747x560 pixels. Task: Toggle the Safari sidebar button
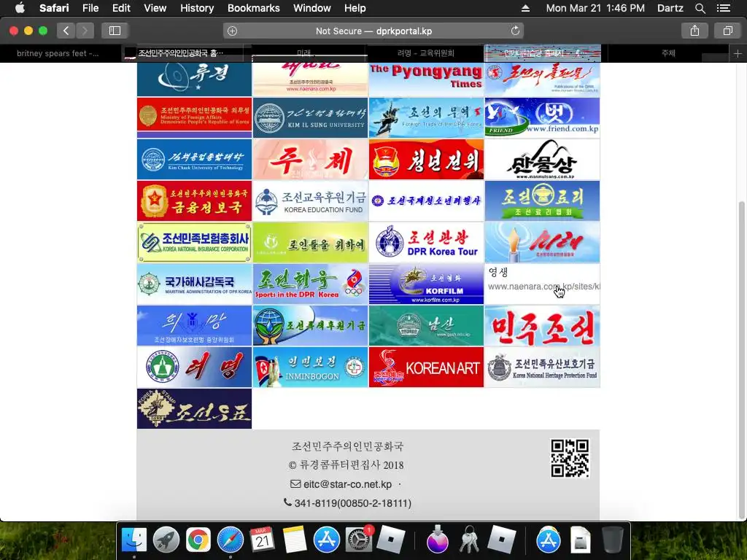(115, 31)
